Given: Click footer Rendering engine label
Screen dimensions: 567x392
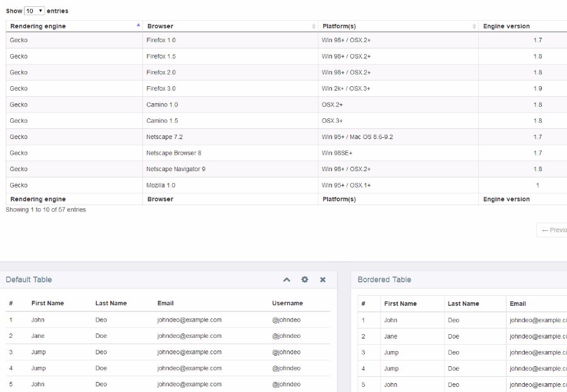Looking at the screenshot, I should 38,199.
